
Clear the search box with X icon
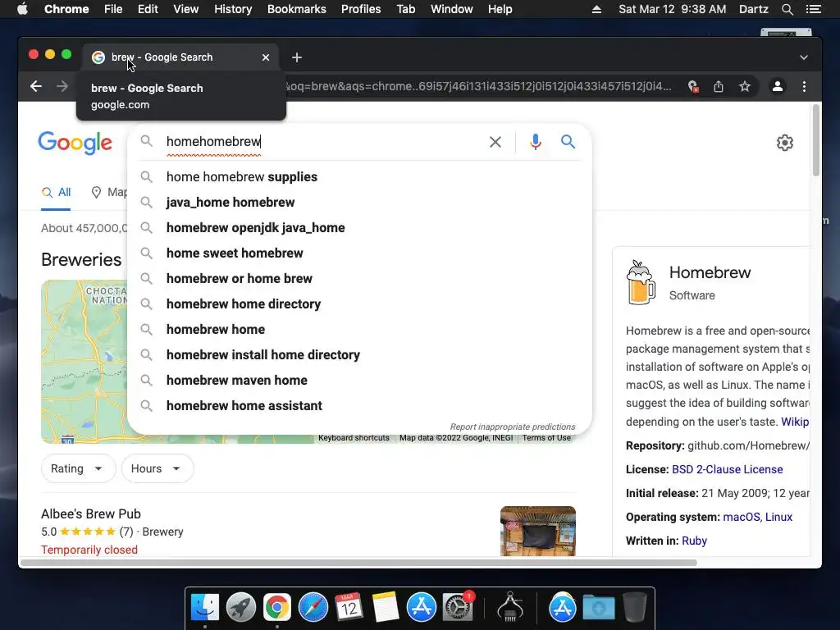(495, 142)
